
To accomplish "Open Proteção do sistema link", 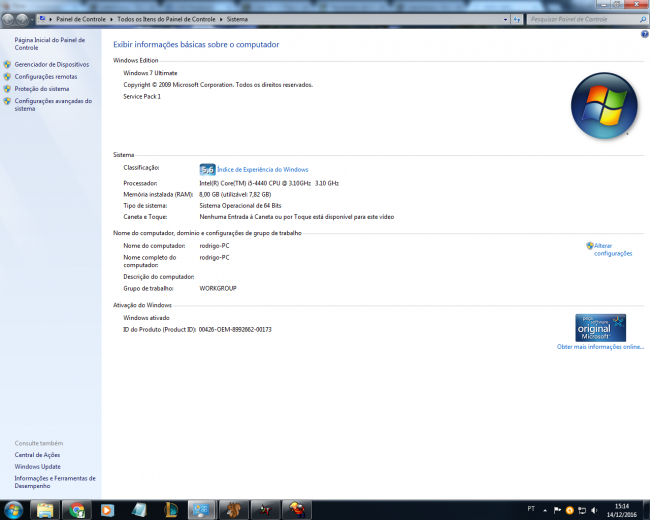I will pos(42,89).
